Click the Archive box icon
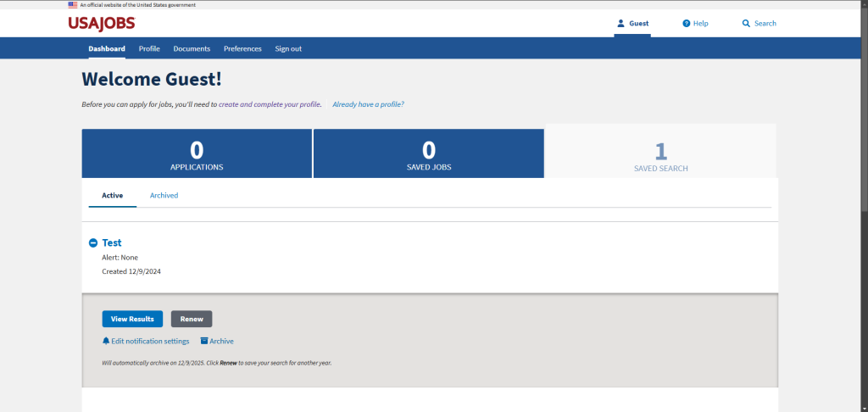The height and width of the screenshot is (412, 868). [x=204, y=341]
